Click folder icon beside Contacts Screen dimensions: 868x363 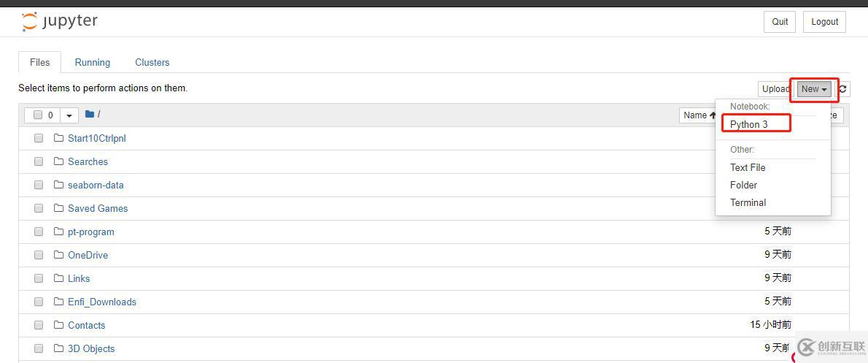[x=59, y=325]
